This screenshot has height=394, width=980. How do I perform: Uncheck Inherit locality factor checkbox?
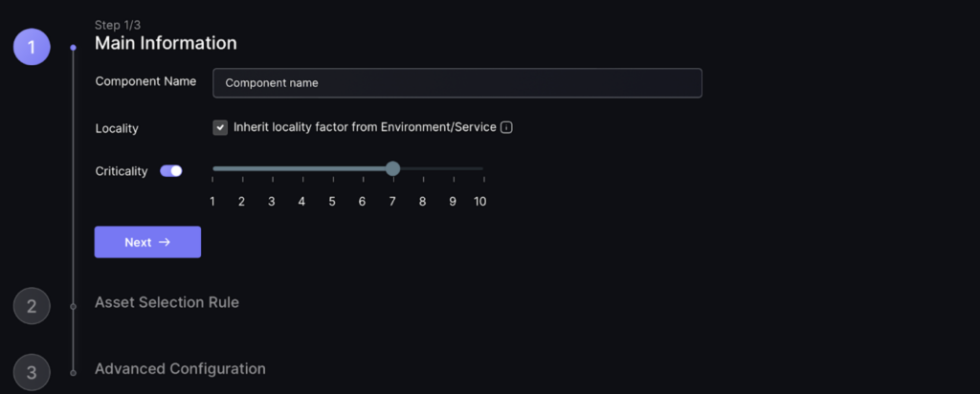220,127
